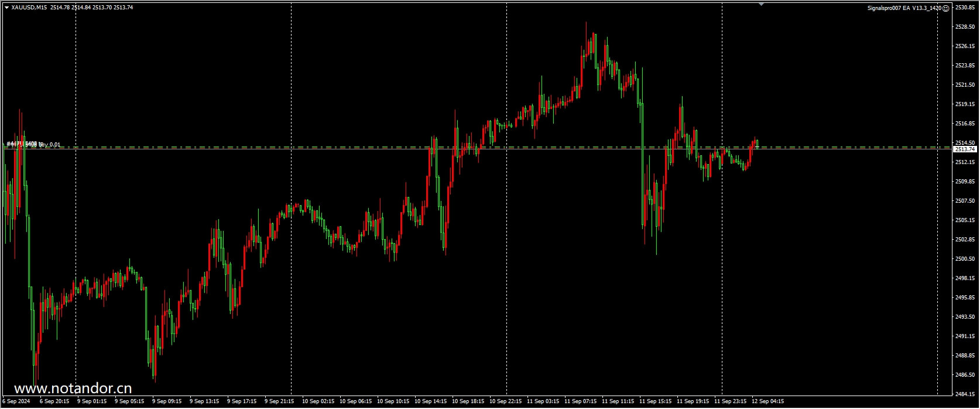Screen dimensions: 980x409
Task: Click the 10 Sep 22:15 time label
Action: (506, 402)
